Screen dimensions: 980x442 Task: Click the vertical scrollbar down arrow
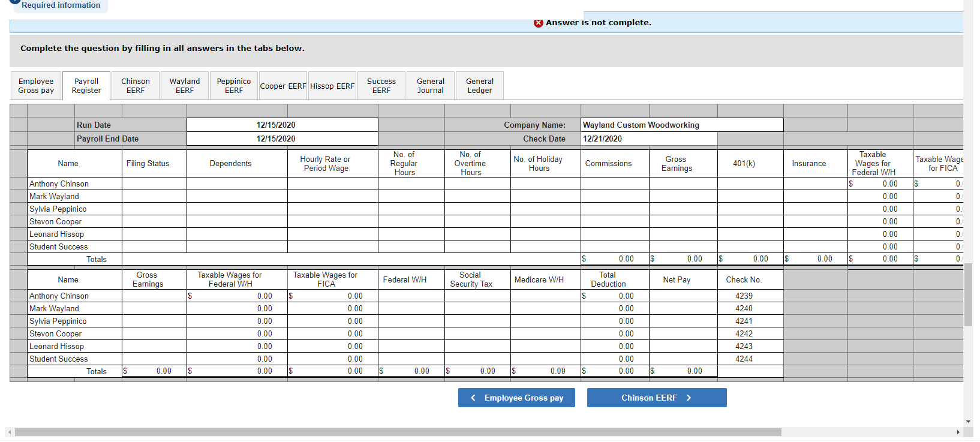click(968, 422)
